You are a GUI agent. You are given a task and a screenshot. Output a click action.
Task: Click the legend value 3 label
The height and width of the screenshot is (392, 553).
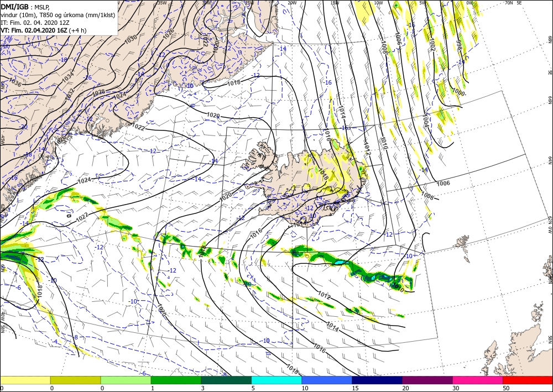coord(203,388)
